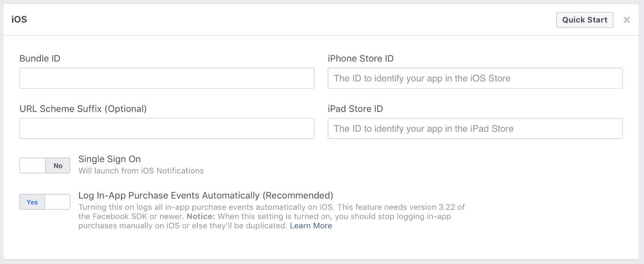Click the "iOS" panel heading
This screenshot has height=264, width=644.
coord(19,20)
